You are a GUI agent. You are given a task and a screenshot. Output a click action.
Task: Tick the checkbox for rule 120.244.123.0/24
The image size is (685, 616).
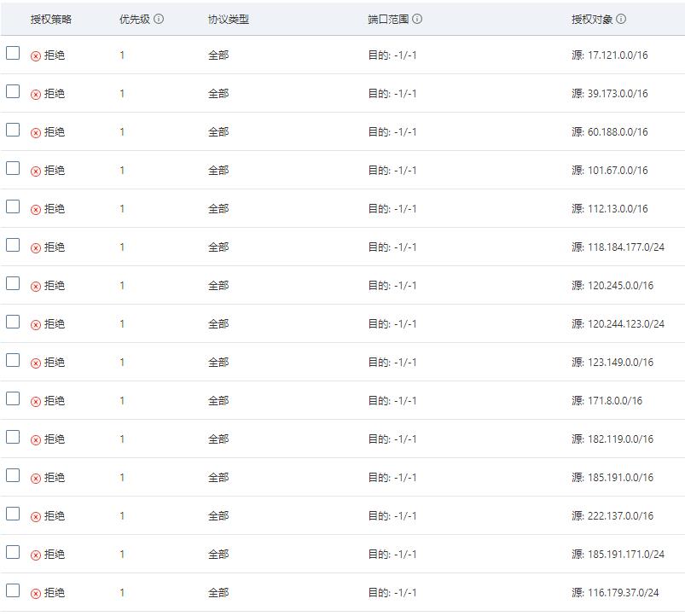pyautogui.click(x=13, y=322)
